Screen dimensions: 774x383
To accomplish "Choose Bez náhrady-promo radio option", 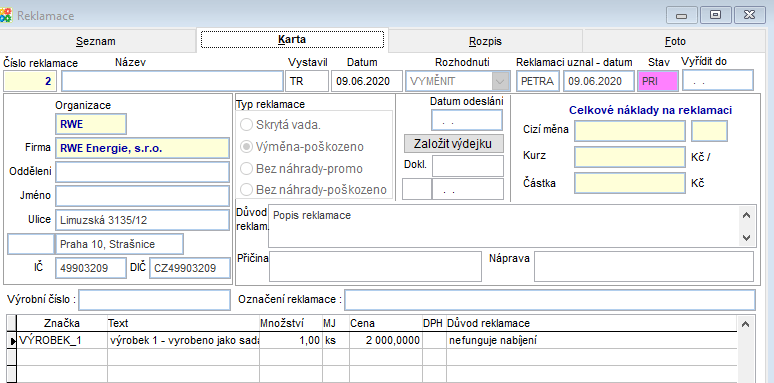I will 246,169.
